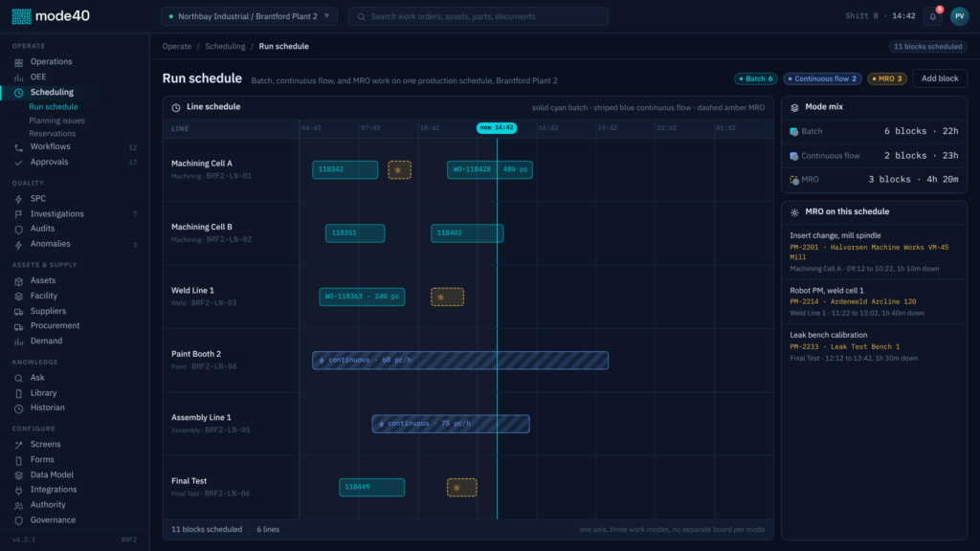Select batch block 118342 on Machining Cell A
Screen dimensions: 980x551
pos(345,170)
